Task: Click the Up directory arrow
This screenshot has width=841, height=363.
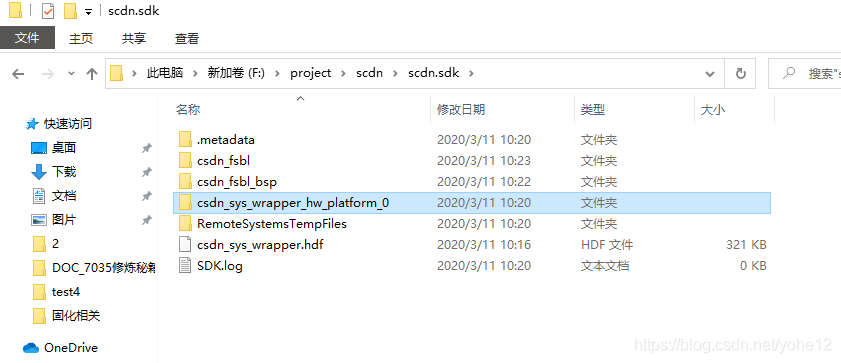Action: [92, 74]
